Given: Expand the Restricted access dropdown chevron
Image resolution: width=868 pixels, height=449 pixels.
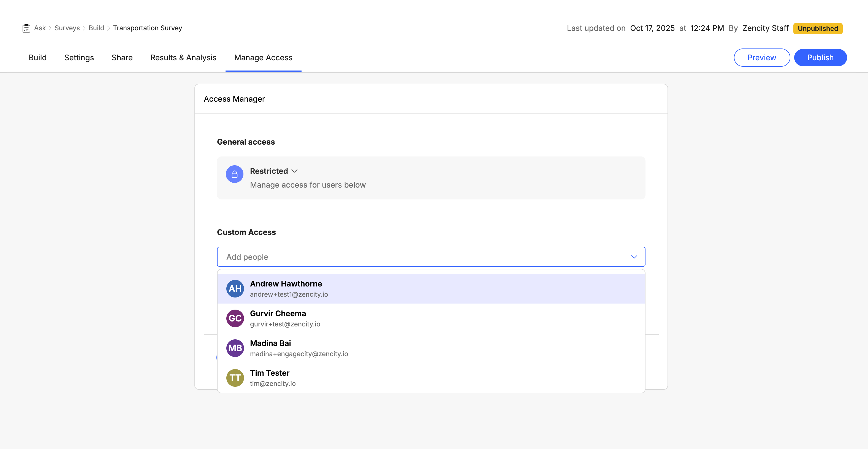Looking at the screenshot, I should [294, 171].
